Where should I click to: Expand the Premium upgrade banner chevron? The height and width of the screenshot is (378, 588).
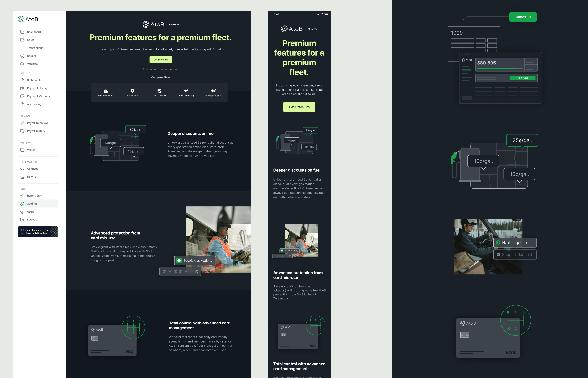(54, 231)
